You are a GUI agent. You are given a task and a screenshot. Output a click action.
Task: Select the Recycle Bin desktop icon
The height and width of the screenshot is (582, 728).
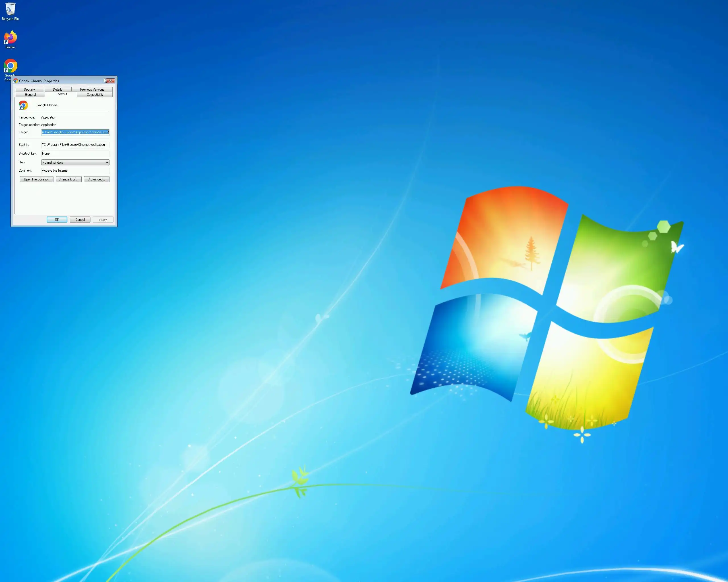11,9
